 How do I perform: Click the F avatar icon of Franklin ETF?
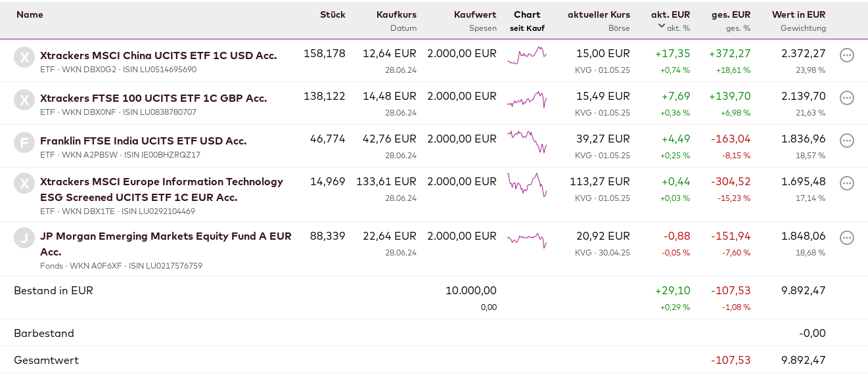24,143
